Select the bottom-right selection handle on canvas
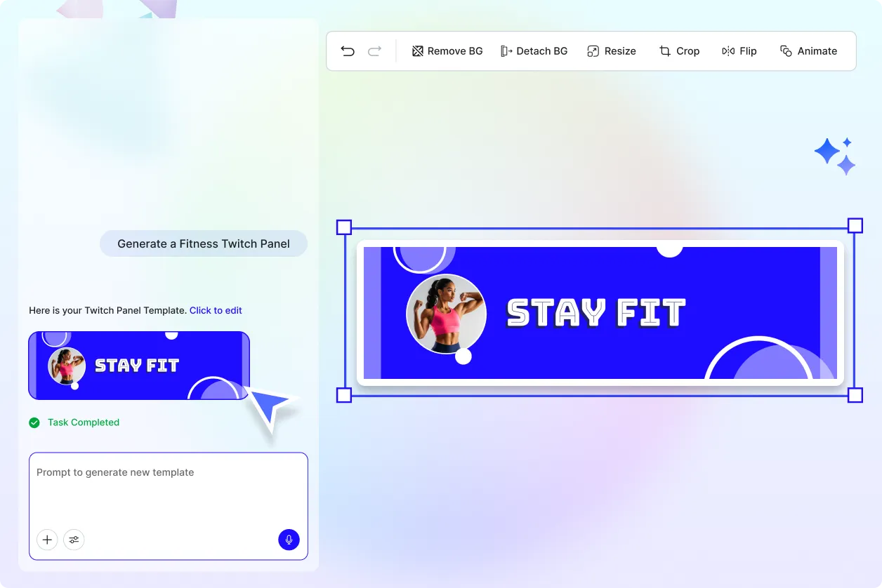Image resolution: width=882 pixels, height=588 pixels. tap(855, 395)
